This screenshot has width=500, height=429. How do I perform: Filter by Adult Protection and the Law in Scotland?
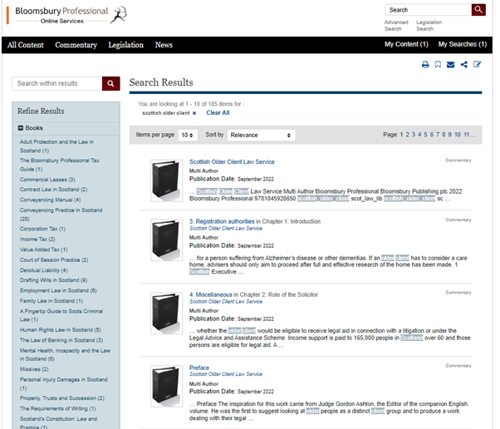(57, 146)
